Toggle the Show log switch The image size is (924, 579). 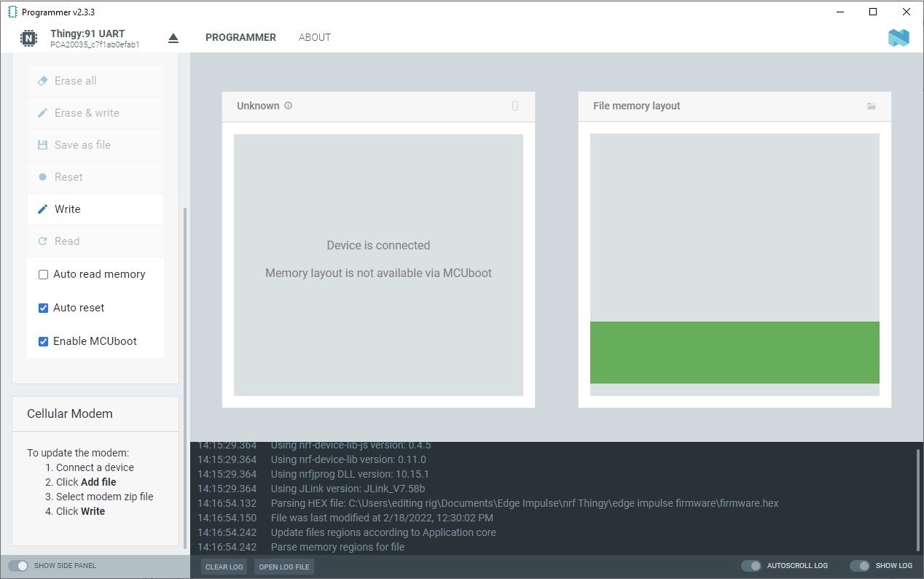click(x=860, y=566)
